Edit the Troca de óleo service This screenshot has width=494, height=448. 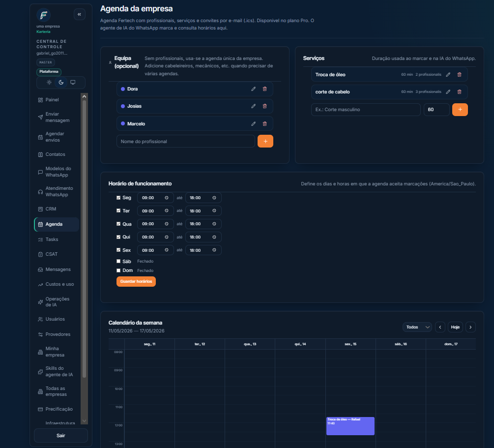click(448, 75)
